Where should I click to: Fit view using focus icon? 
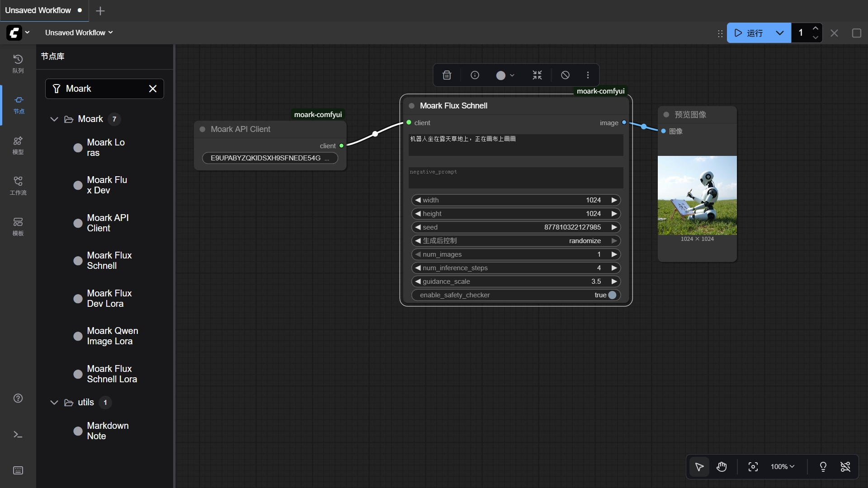[753, 467]
